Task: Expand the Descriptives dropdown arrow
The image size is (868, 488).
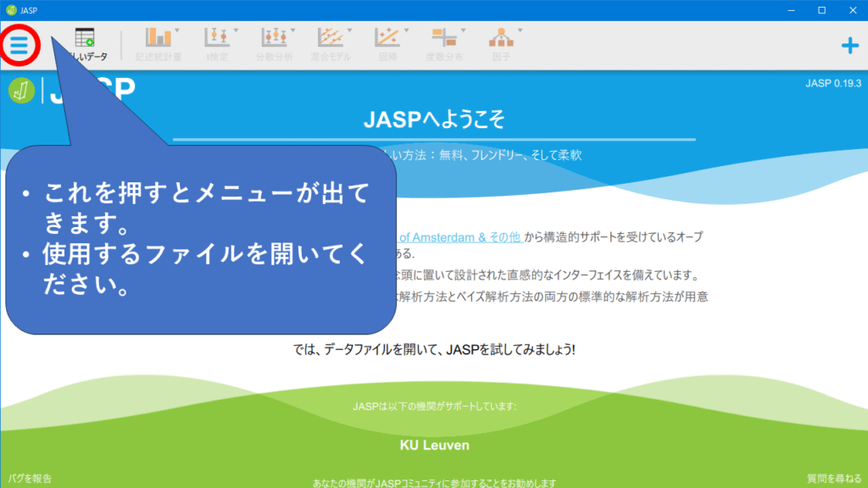Action: pos(177,30)
